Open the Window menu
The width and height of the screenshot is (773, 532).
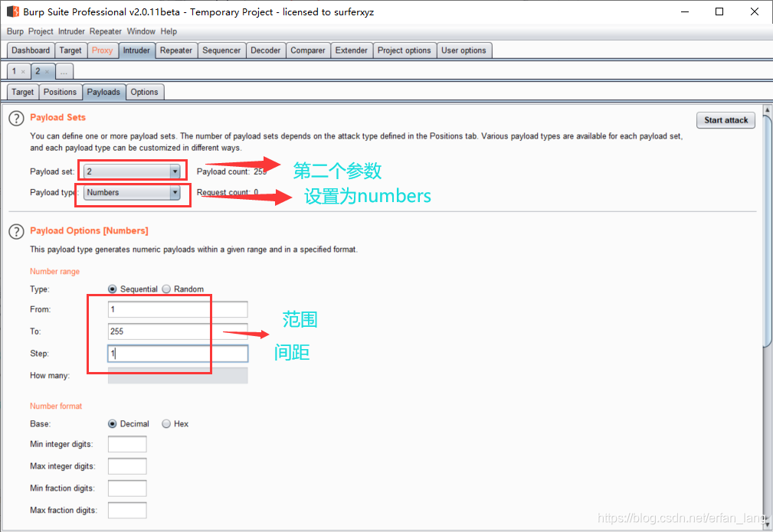coord(141,31)
